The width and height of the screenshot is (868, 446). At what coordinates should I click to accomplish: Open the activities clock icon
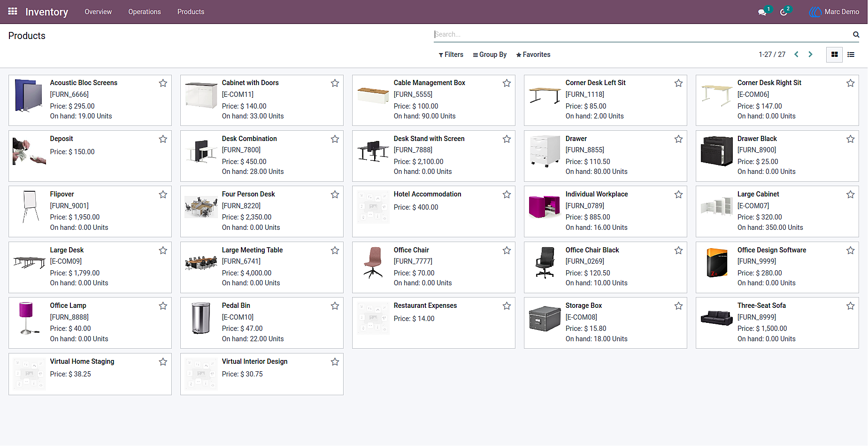click(x=784, y=12)
